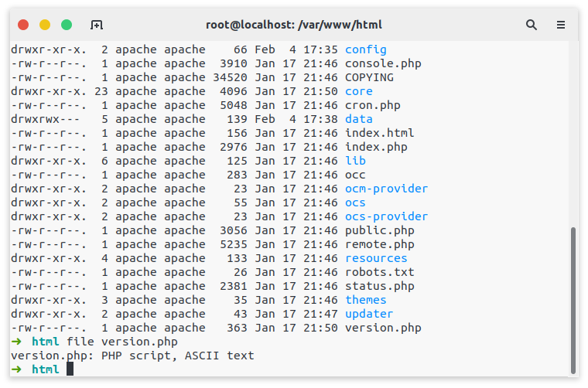Open a new terminal tab icon
This screenshot has height=388, width=588.
pos(97,25)
